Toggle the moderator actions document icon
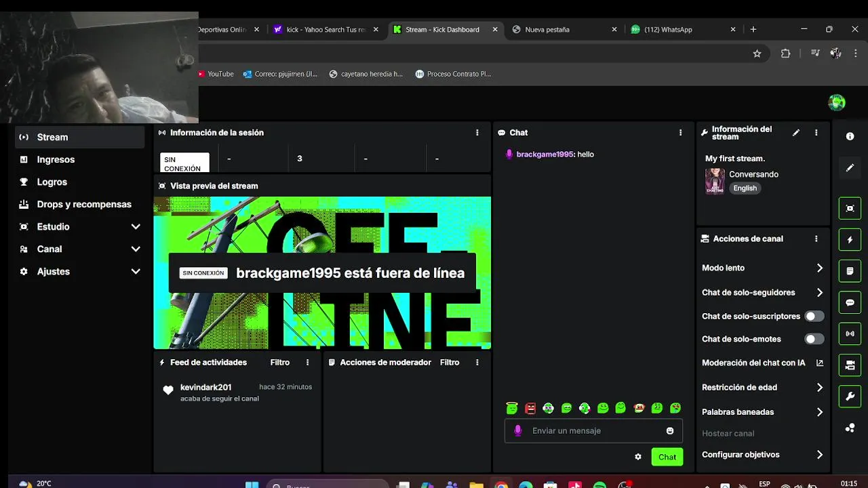This screenshot has width=868, height=488. [x=850, y=271]
